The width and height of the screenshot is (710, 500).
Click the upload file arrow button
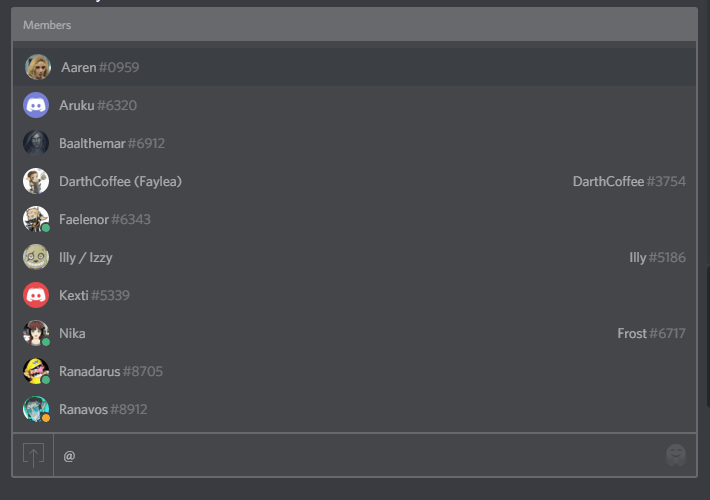[x=33, y=456]
